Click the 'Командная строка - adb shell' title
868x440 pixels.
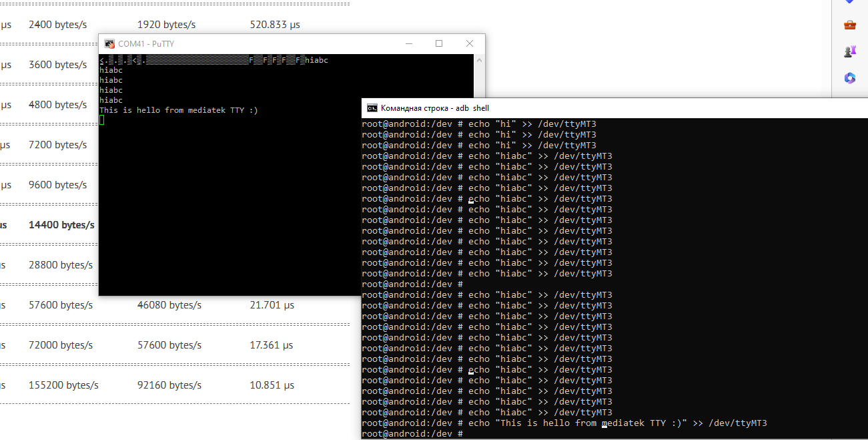pyautogui.click(x=435, y=108)
